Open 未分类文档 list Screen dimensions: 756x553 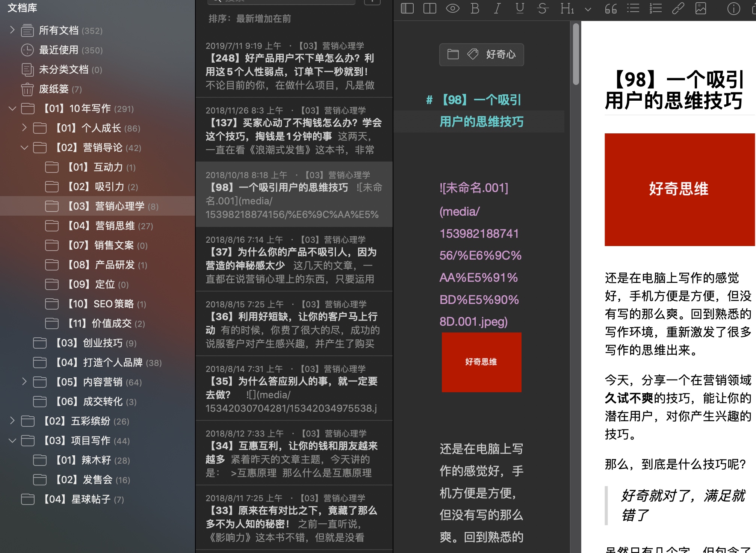pos(98,70)
